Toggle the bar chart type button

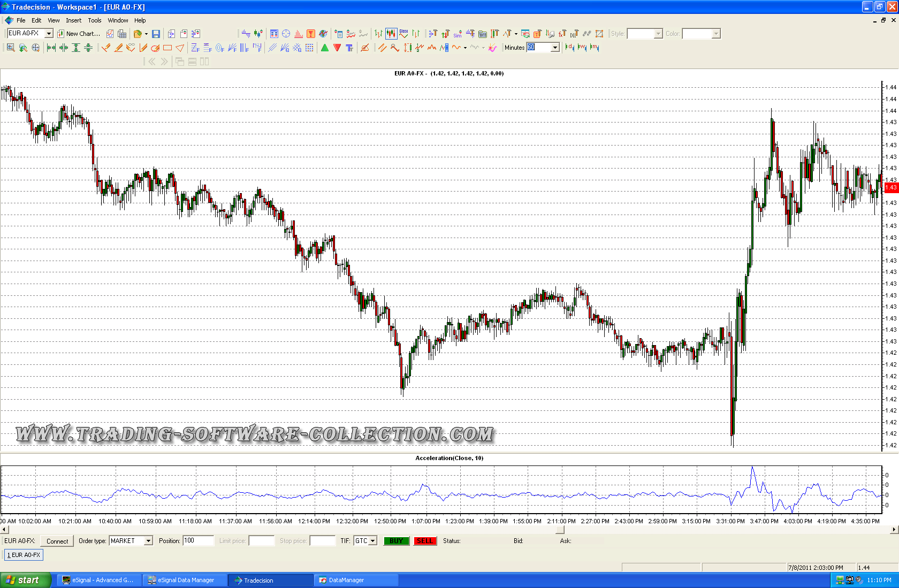(378, 34)
